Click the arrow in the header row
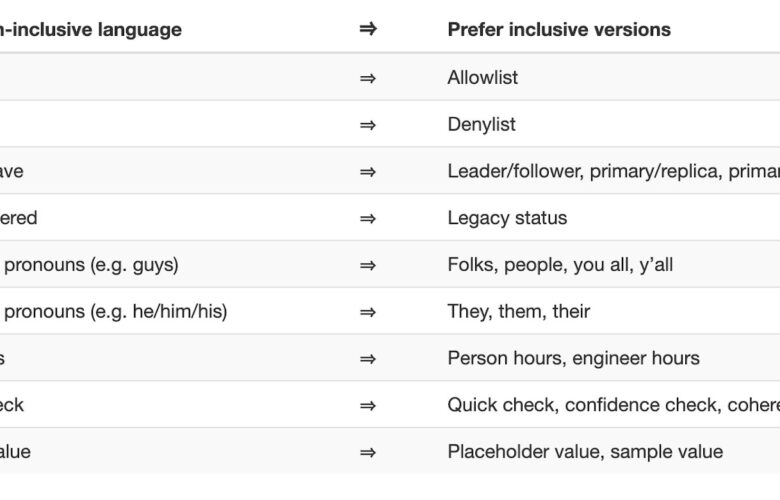The image size is (780, 500). tap(368, 29)
